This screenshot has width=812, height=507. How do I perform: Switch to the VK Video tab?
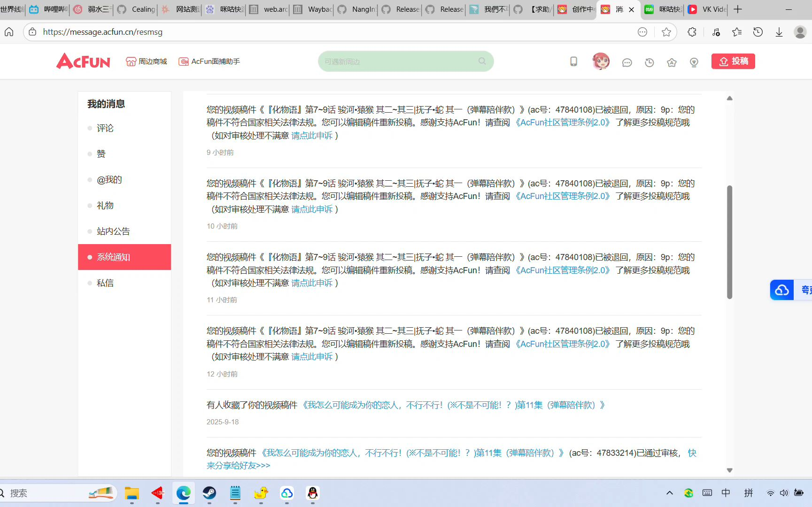point(707,9)
